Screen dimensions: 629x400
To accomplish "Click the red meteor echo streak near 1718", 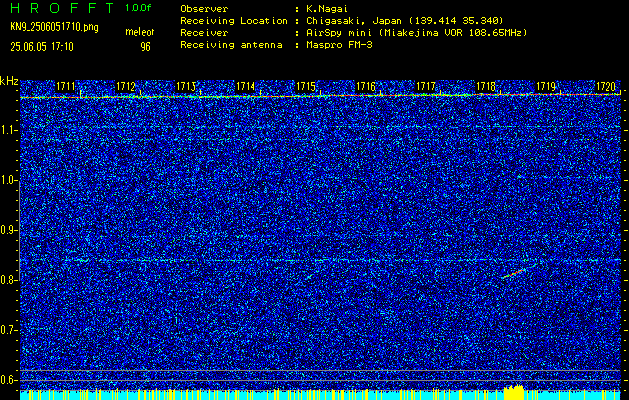I will pos(514,273).
